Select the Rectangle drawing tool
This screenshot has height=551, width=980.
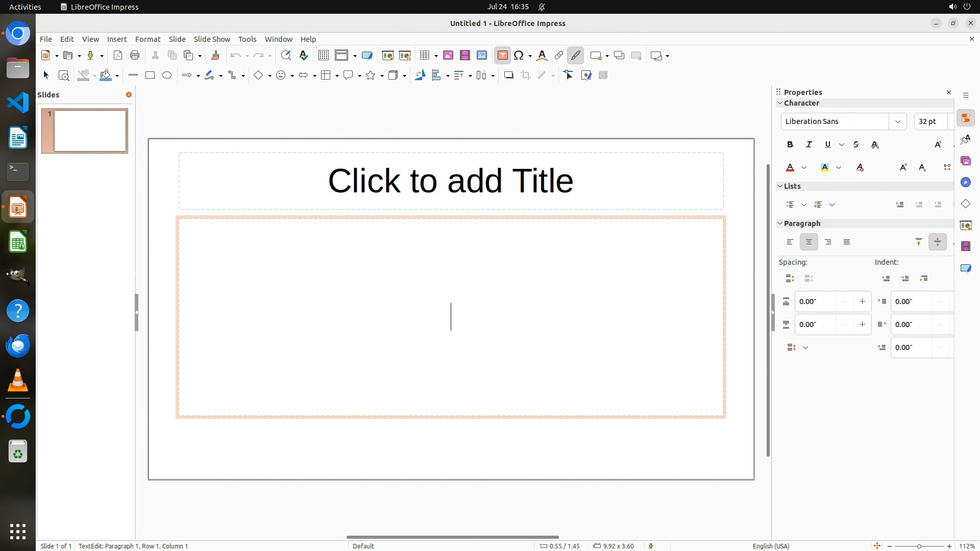pyautogui.click(x=150, y=76)
